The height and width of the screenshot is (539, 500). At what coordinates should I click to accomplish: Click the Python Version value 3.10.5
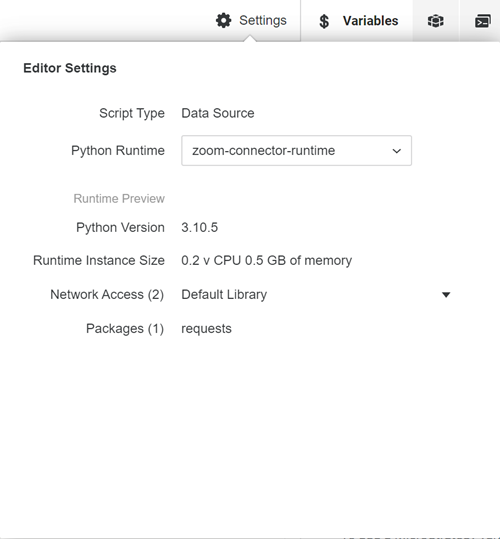(200, 228)
